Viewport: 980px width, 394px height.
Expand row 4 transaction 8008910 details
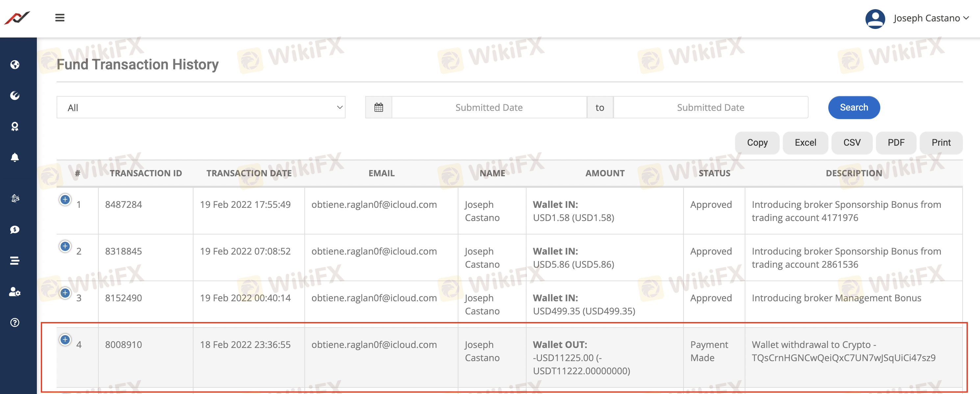point(65,339)
